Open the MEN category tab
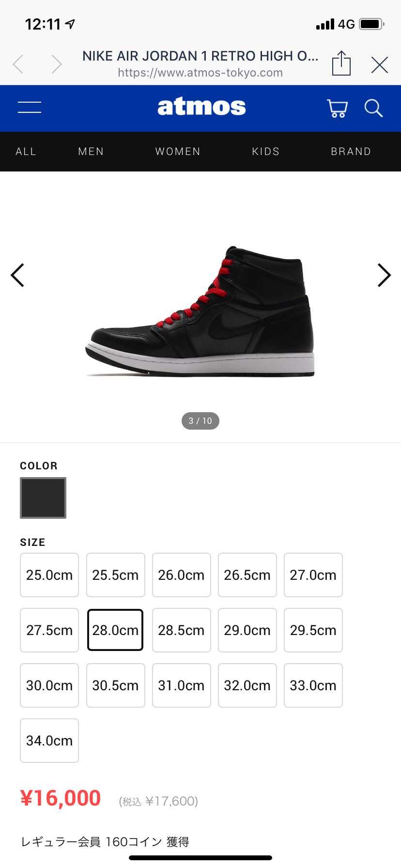This screenshot has height=868, width=401. 91,152
